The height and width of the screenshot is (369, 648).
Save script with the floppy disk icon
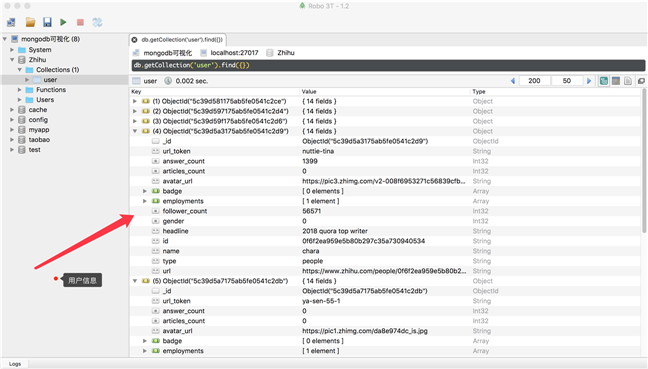coord(47,22)
